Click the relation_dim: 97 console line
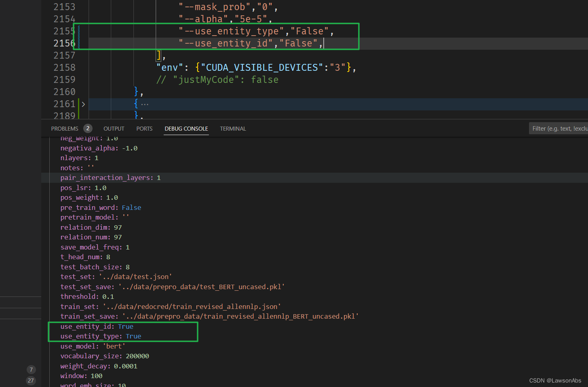 (x=91, y=227)
